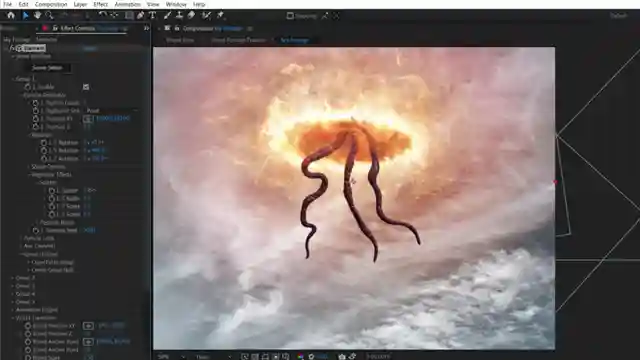Toggle the lock icon on Composition panel
Screen dimensions: 640x360
tap(177, 28)
